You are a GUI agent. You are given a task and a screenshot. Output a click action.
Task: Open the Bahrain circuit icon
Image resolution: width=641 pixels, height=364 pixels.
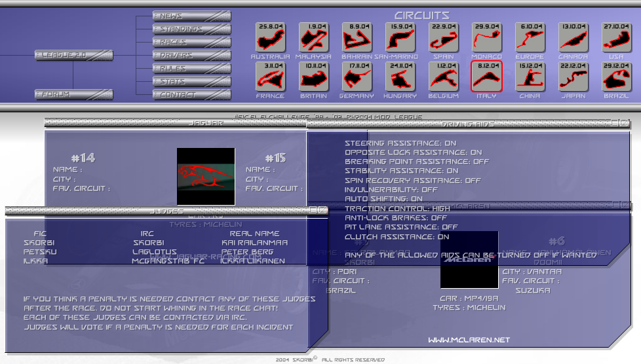point(357,37)
